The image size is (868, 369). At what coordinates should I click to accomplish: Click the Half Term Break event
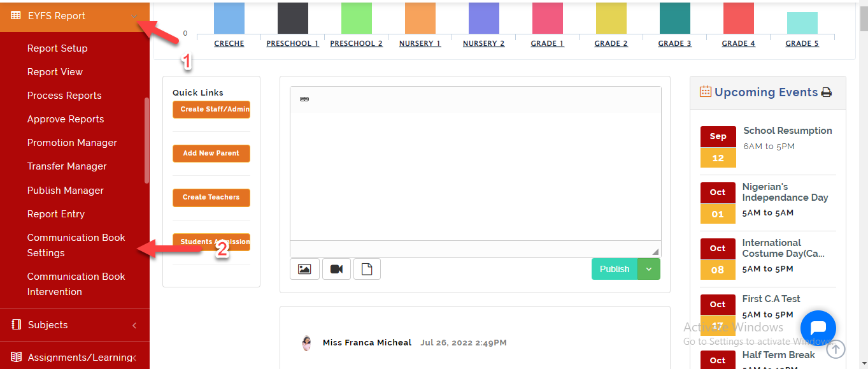[779, 355]
